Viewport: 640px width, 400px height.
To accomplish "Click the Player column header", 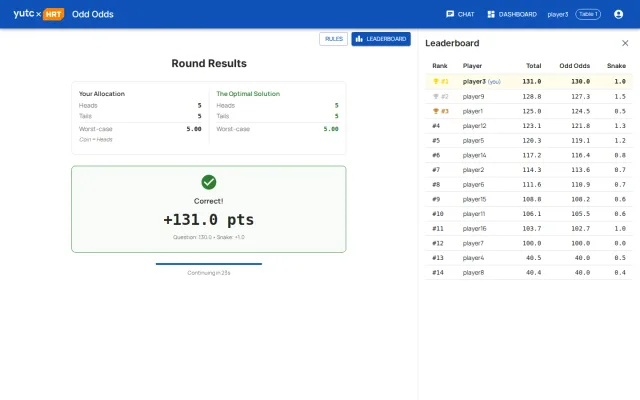I will click(472, 66).
